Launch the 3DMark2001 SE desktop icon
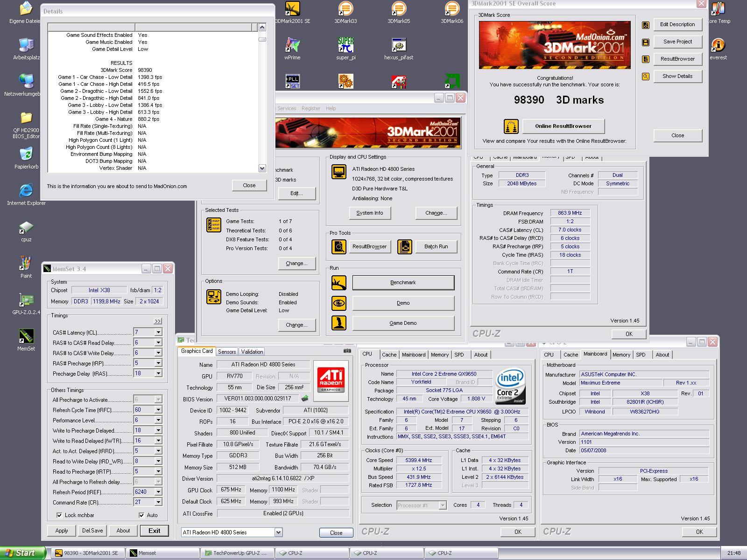747x560 pixels. (x=292, y=13)
